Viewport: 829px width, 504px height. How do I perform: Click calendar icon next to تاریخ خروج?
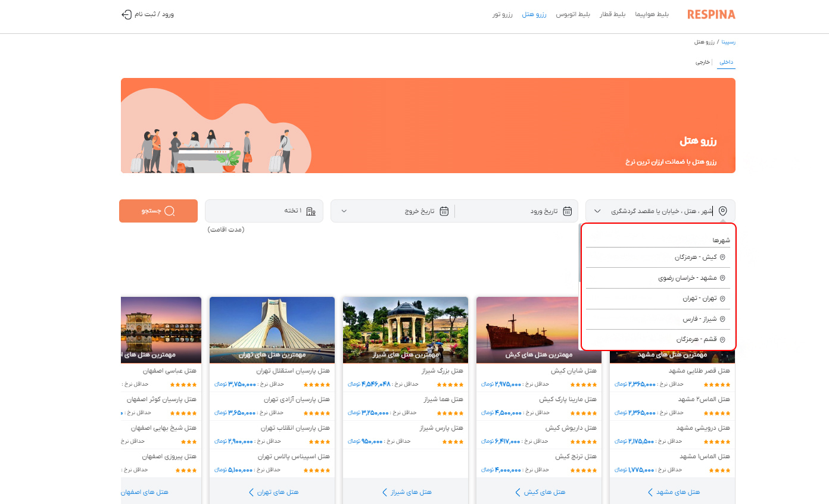(444, 211)
